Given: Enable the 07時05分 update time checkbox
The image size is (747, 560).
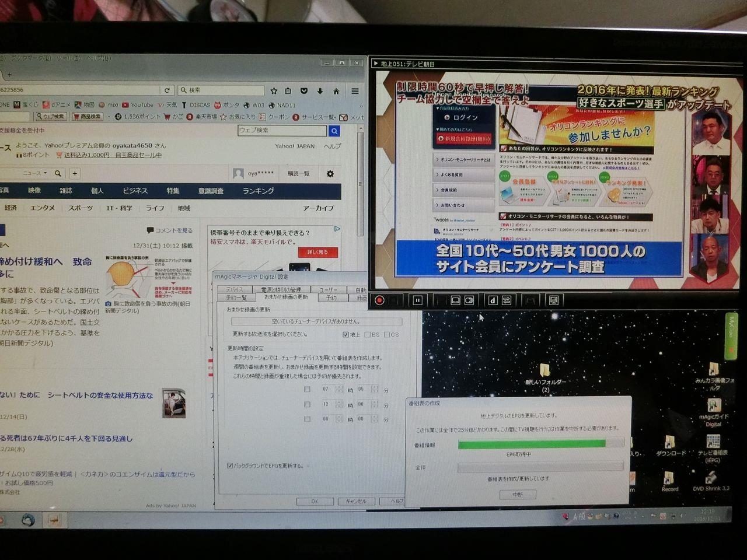Looking at the screenshot, I should (x=308, y=389).
